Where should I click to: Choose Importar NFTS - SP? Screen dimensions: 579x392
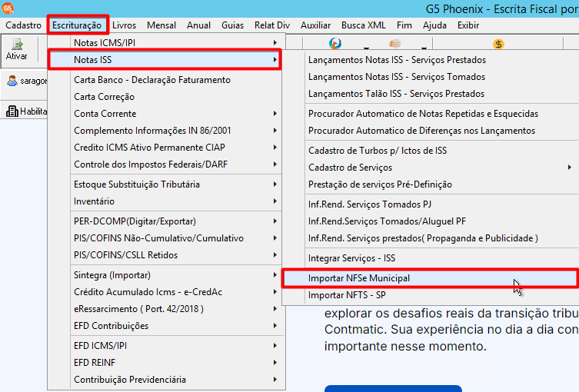[x=431, y=295]
